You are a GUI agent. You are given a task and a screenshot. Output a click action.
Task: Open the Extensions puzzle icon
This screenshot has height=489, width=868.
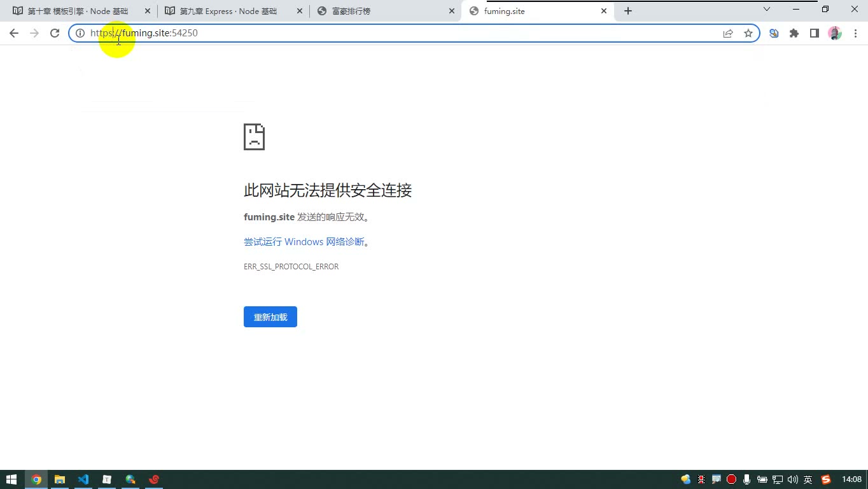point(794,33)
